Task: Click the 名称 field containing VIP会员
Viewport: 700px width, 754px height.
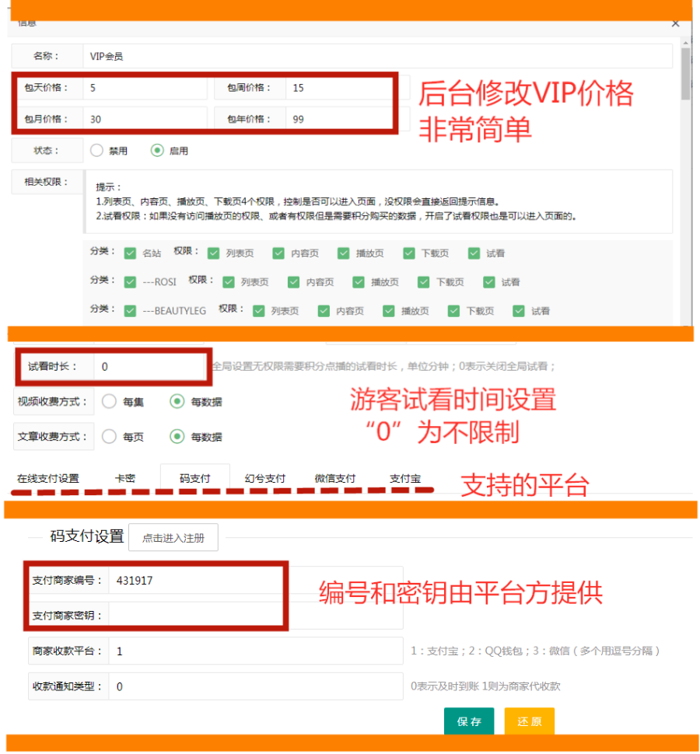Action: tap(377, 56)
